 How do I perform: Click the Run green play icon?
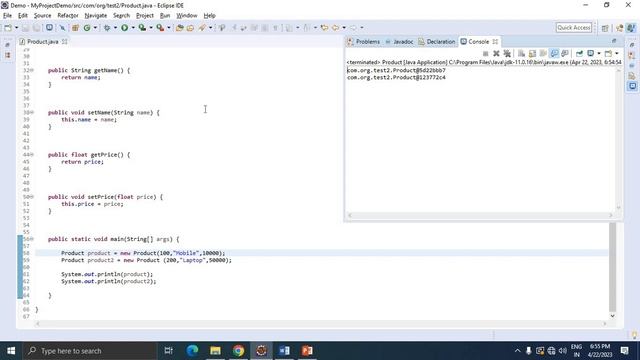124,28
